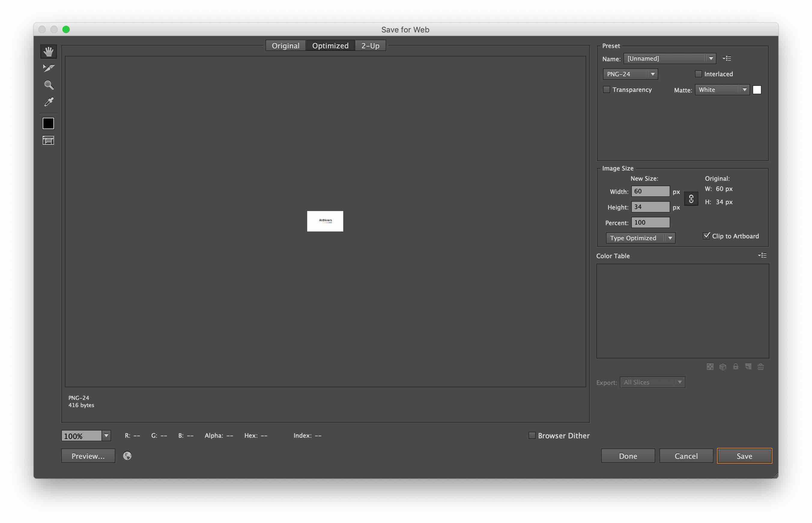The image size is (812, 523).
Task: Enable the Interlaced checkbox
Action: click(x=698, y=74)
